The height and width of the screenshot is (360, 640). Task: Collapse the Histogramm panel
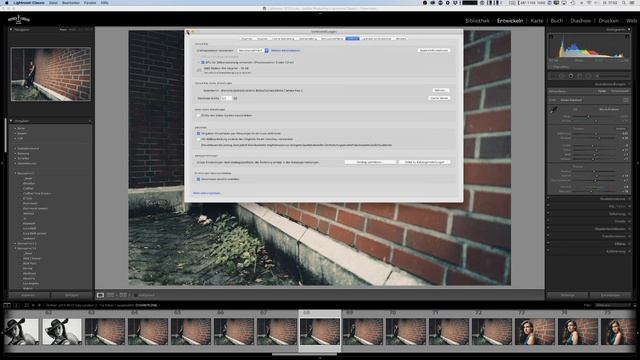(x=629, y=30)
